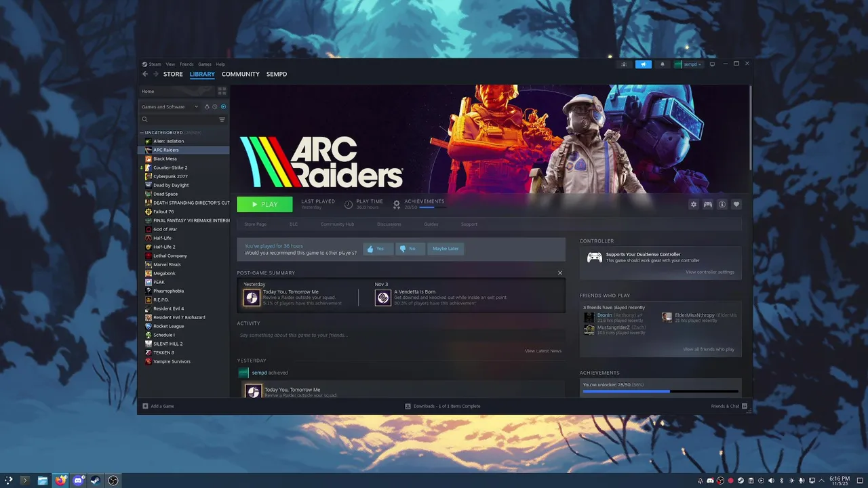The height and width of the screenshot is (488, 868).
Task: Open View controller settings link
Action: 710,272
